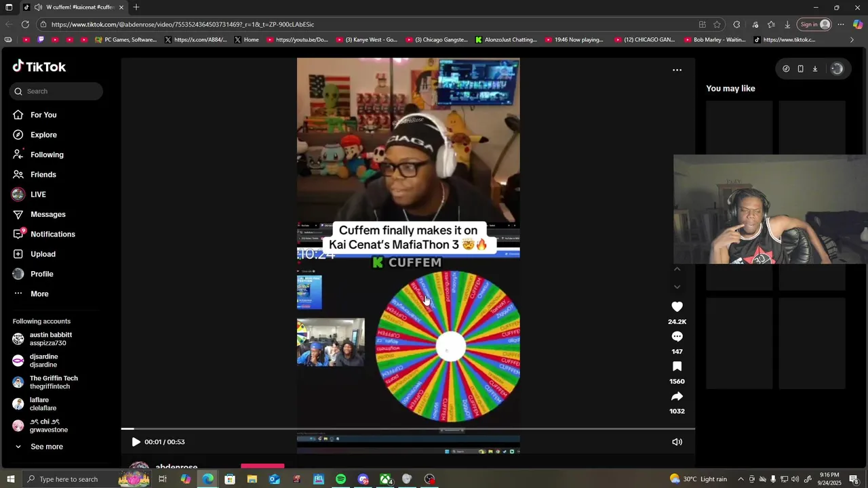
Task: Open Notifications in the sidebar
Action: click(x=52, y=235)
